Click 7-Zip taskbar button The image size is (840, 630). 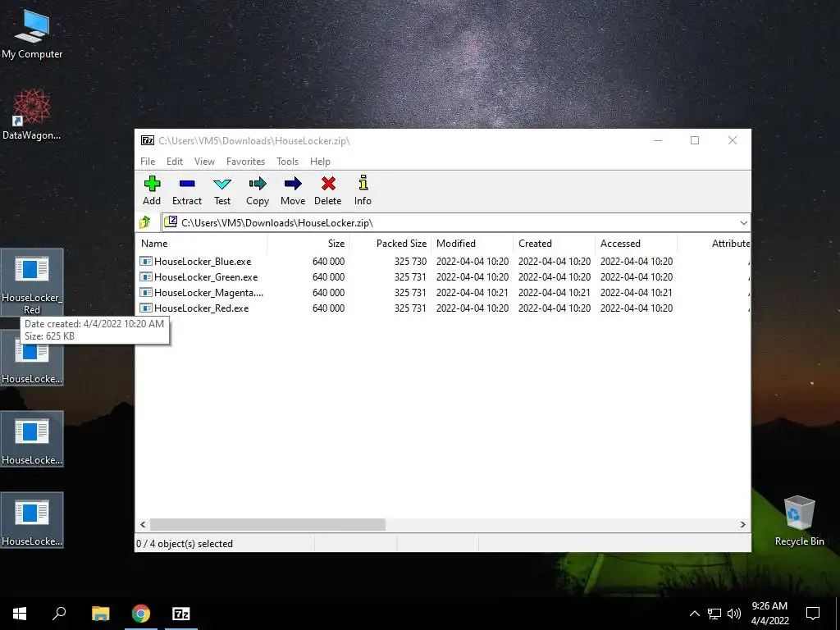(x=181, y=614)
